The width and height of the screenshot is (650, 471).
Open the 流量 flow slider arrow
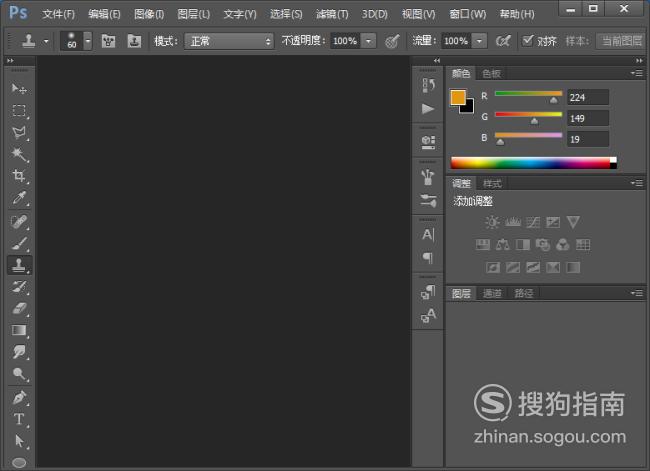pyautogui.click(x=479, y=41)
